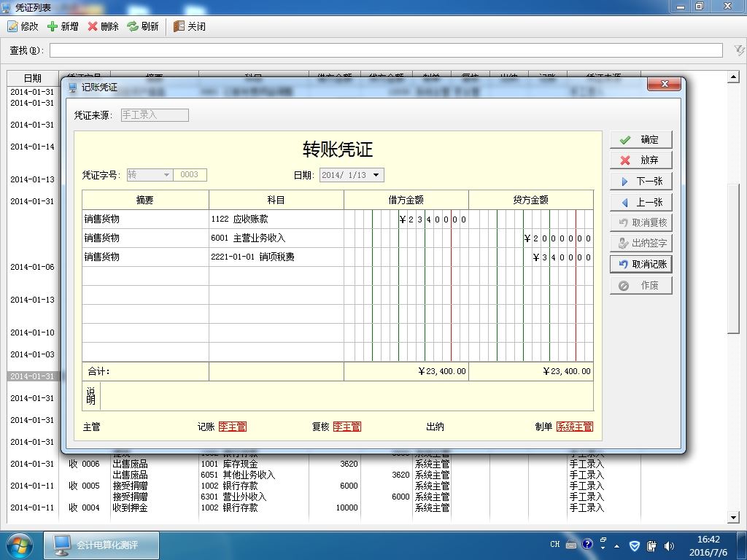This screenshot has width=747, height=560.
Task: Click the 新增 (Add) toolbar button
Action: [63, 26]
